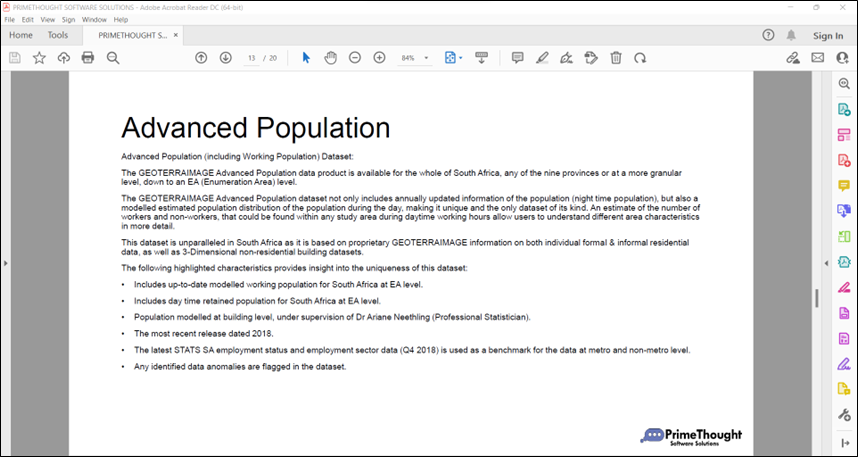Open the pink Redact tool in right pane
This screenshot has height=457, width=858.
pyautogui.click(x=844, y=288)
